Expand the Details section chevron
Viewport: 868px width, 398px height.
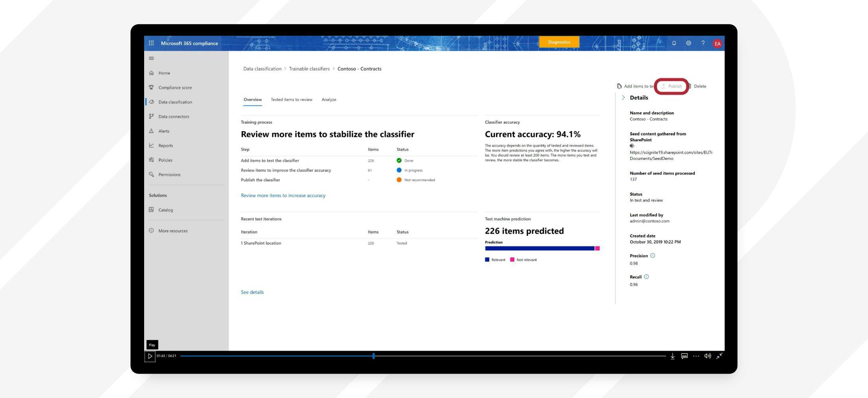[x=624, y=97]
